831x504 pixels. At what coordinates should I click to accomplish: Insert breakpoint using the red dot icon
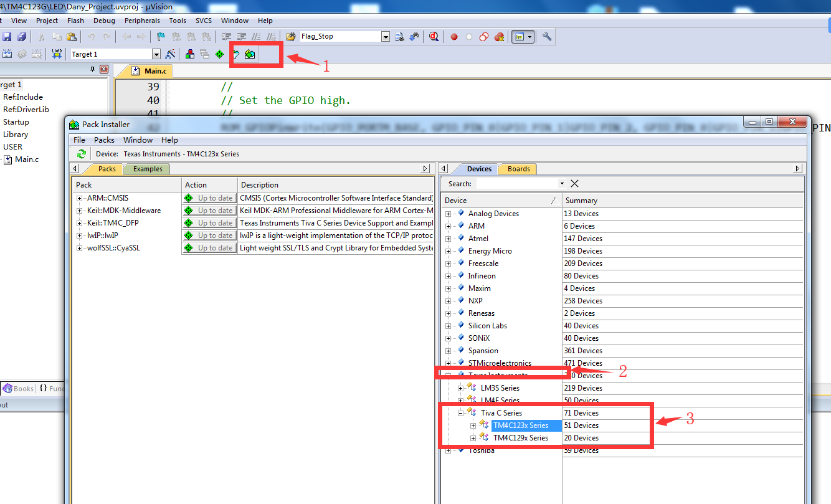[454, 37]
